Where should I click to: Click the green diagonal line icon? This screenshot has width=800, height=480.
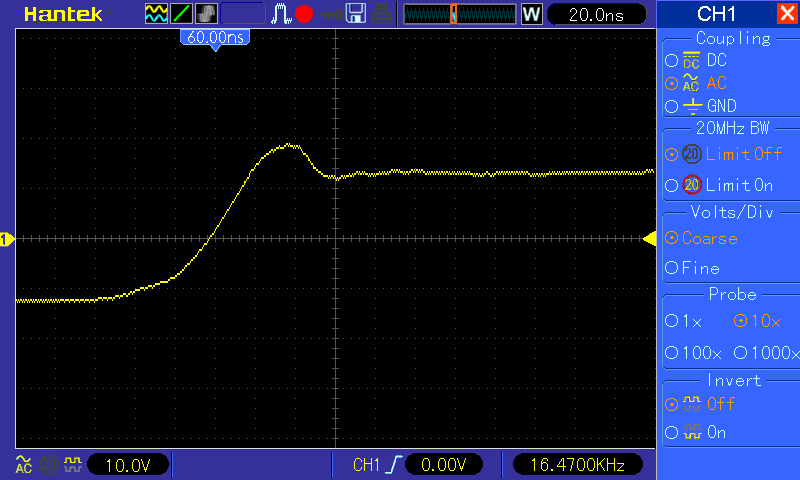[181, 14]
